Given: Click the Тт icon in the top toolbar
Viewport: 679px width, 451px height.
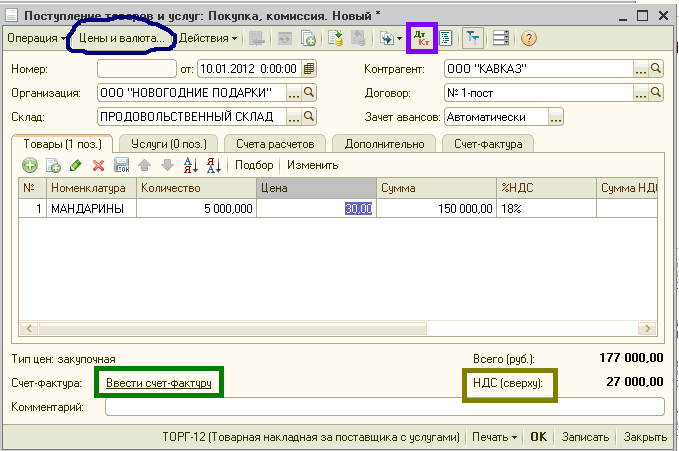Looking at the screenshot, I should click(472, 38).
